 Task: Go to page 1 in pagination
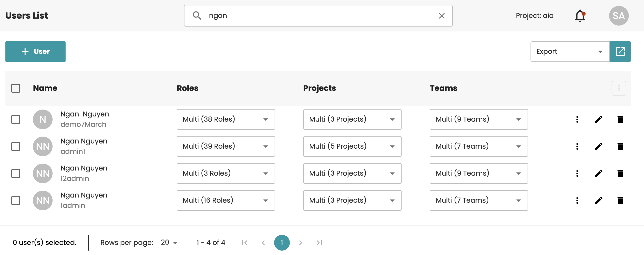pos(281,242)
